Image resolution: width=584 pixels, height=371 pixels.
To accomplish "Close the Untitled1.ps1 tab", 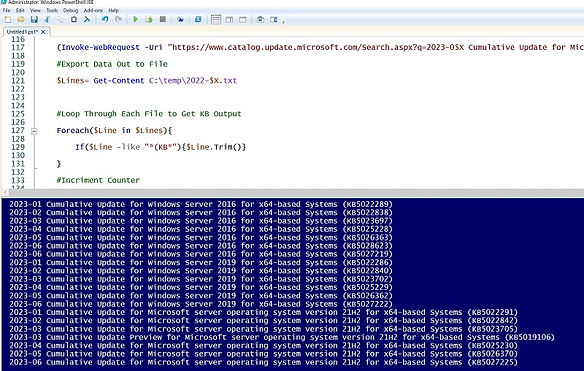I will point(43,32).
